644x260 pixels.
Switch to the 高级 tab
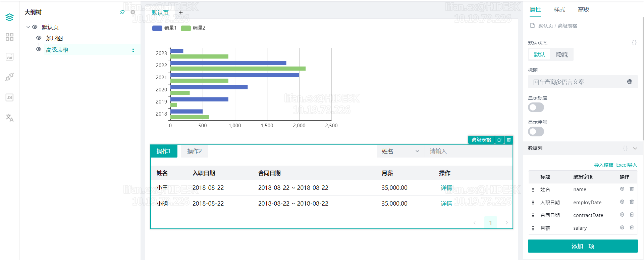pyautogui.click(x=584, y=9)
